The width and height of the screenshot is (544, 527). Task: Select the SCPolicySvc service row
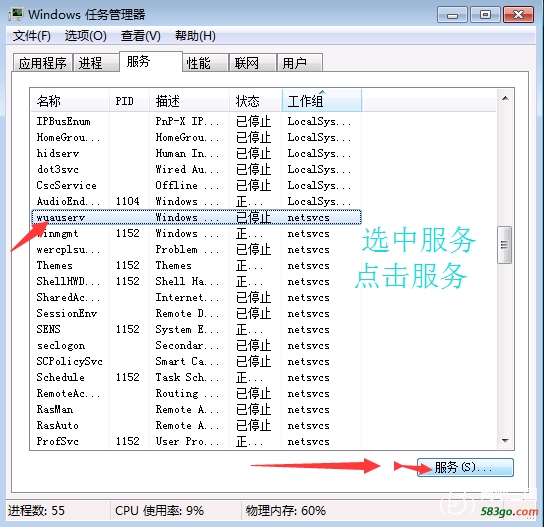point(196,362)
